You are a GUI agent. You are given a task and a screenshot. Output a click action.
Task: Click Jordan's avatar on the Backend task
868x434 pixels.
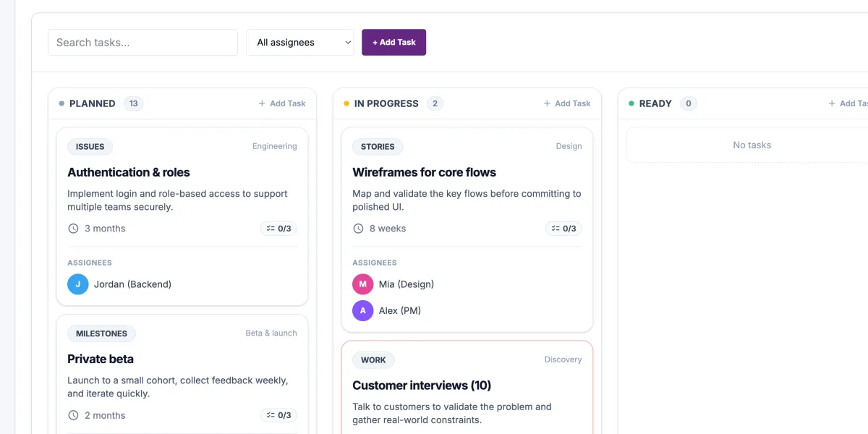click(77, 284)
